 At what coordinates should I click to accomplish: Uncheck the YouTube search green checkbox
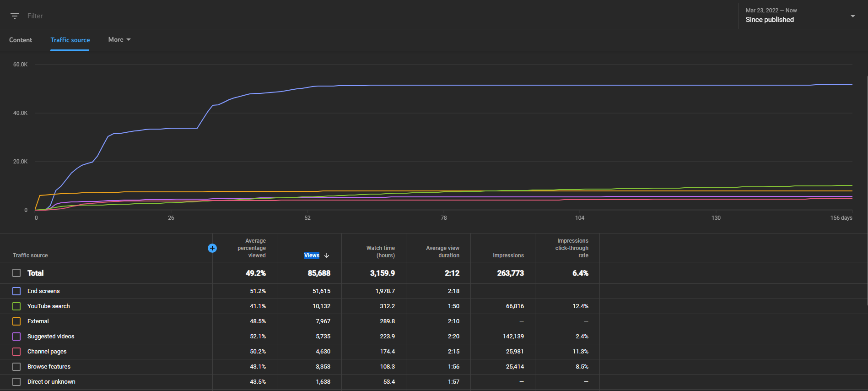[x=16, y=306]
